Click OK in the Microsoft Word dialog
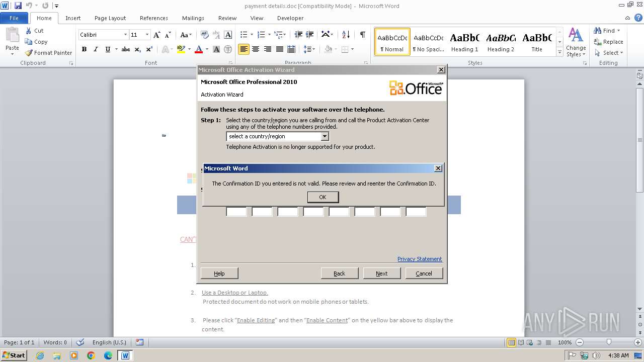Image resolution: width=644 pixels, height=362 pixels. click(x=323, y=197)
